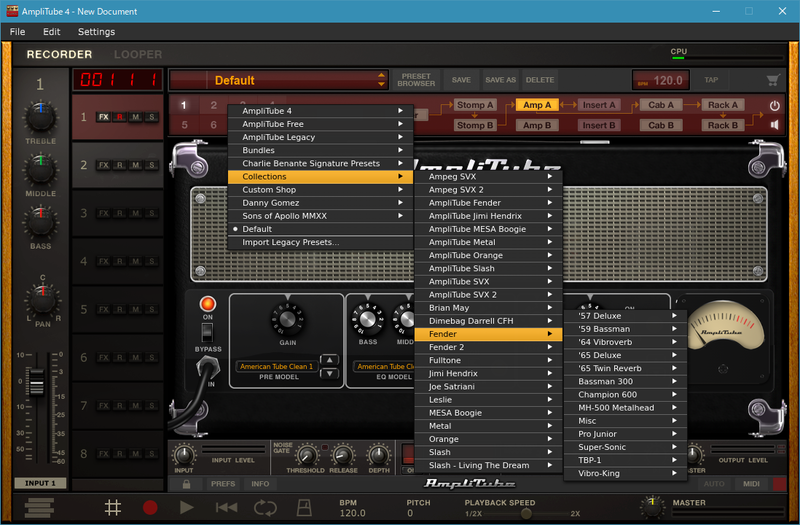Toggle the metronome icon

tap(304, 507)
